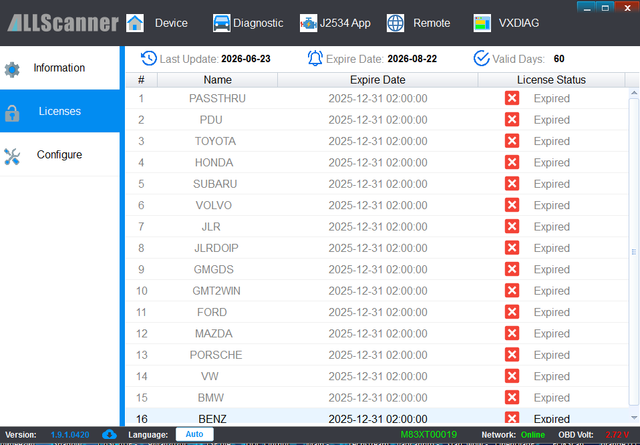Click the Configure tools icon
Screen dimensions: 640x445
(x=12, y=156)
